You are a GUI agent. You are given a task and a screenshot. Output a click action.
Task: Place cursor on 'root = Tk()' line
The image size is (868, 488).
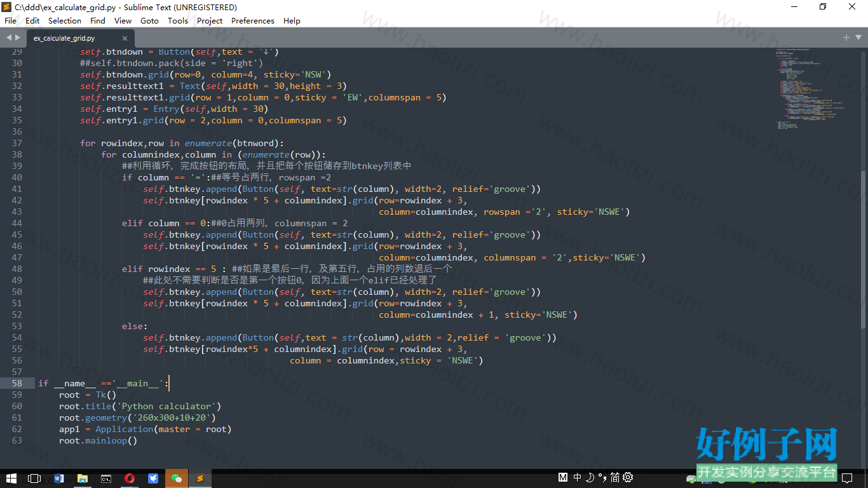(88, 395)
